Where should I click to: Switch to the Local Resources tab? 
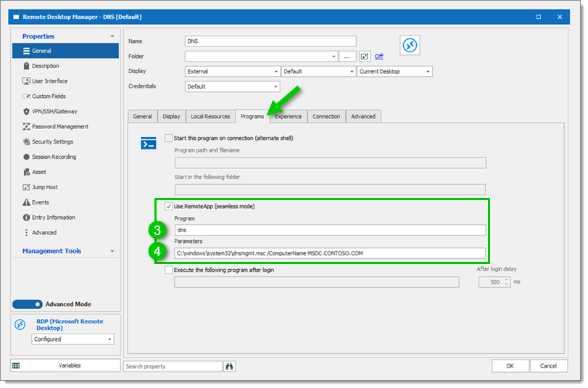pos(210,117)
